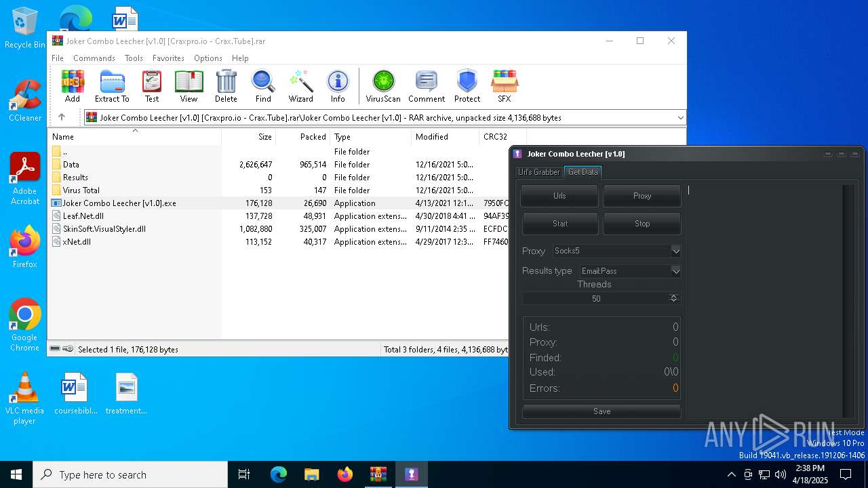Open the Options menu
868x488 pixels.
click(208, 58)
